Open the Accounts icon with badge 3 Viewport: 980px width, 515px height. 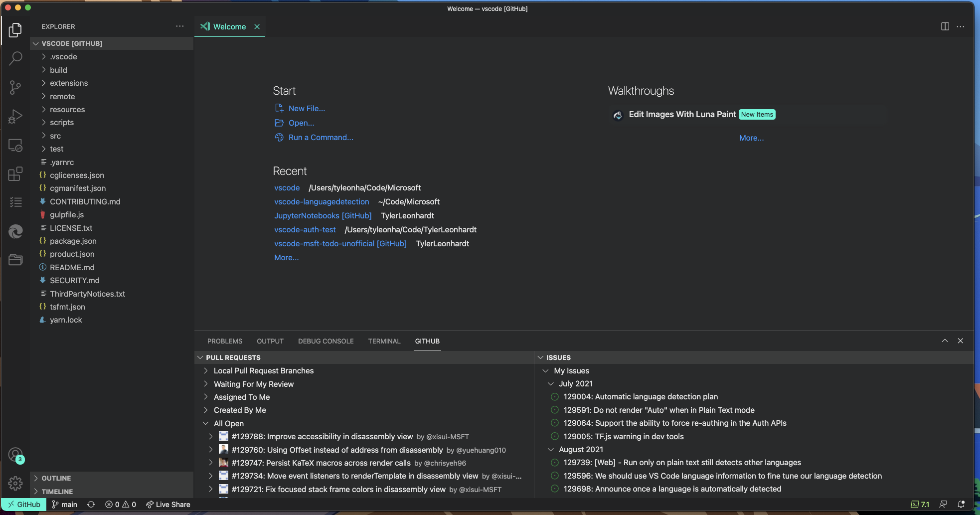15,454
